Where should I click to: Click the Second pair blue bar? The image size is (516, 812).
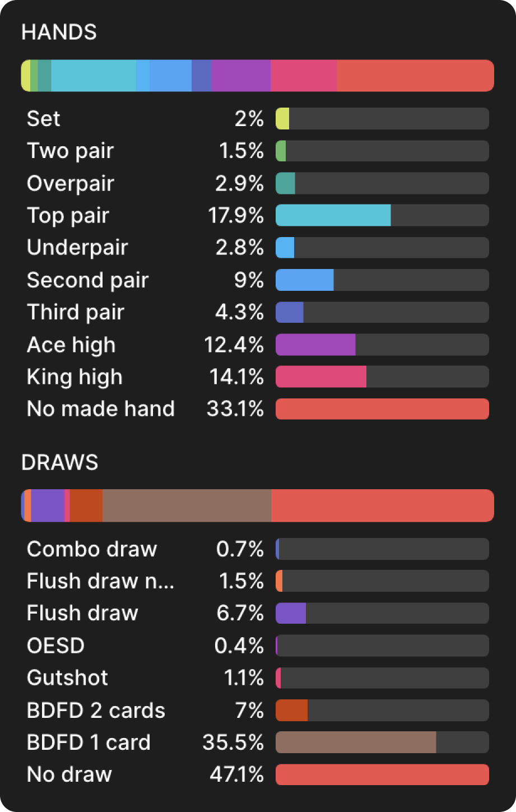click(305, 280)
